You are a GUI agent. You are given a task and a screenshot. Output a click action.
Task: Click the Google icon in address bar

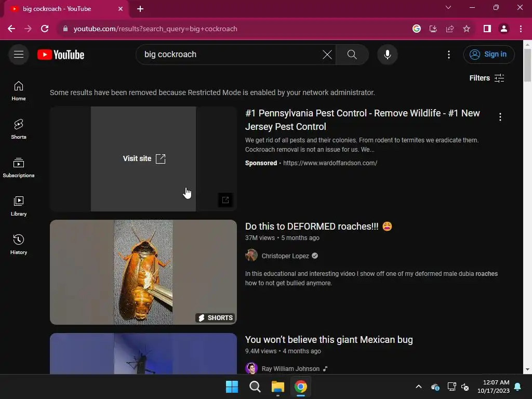click(416, 29)
